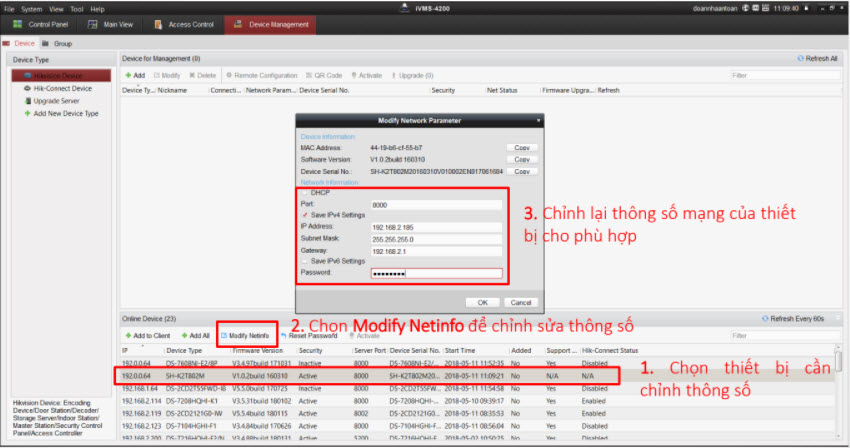This screenshot has width=850, height=448.
Task: Click the green Add device icon
Action: point(128,75)
